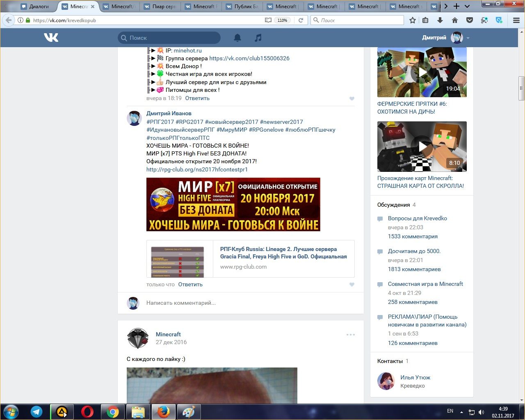Like the minehot.ru comment heart
The height and width of the screenshot is (420, 525).
click(352, 98)
